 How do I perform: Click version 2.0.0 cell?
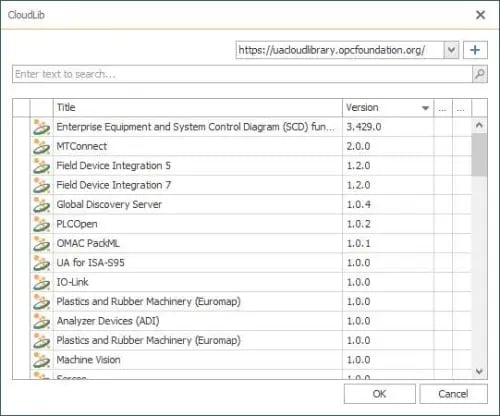pyautogui.click(x=388, y=146)
